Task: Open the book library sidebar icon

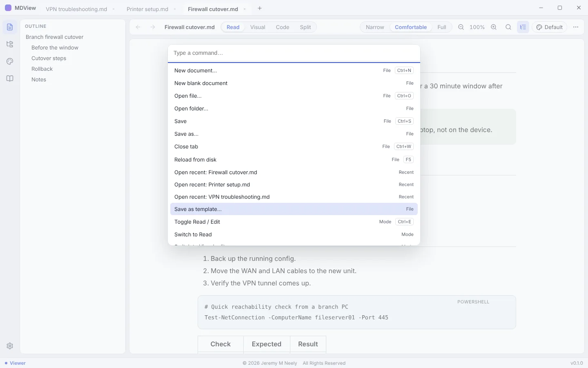Action: tap(10, 79)
